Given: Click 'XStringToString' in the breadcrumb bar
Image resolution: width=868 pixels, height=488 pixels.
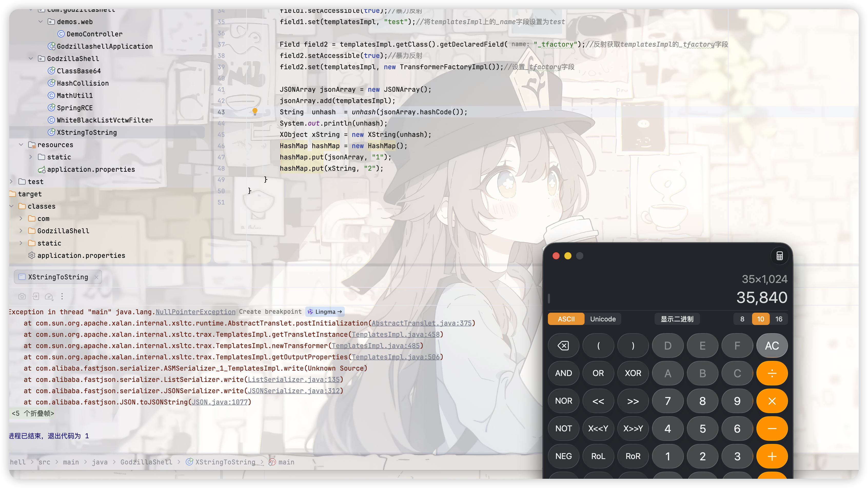Looking at the screenshot, I should click(x=225, y=462).
